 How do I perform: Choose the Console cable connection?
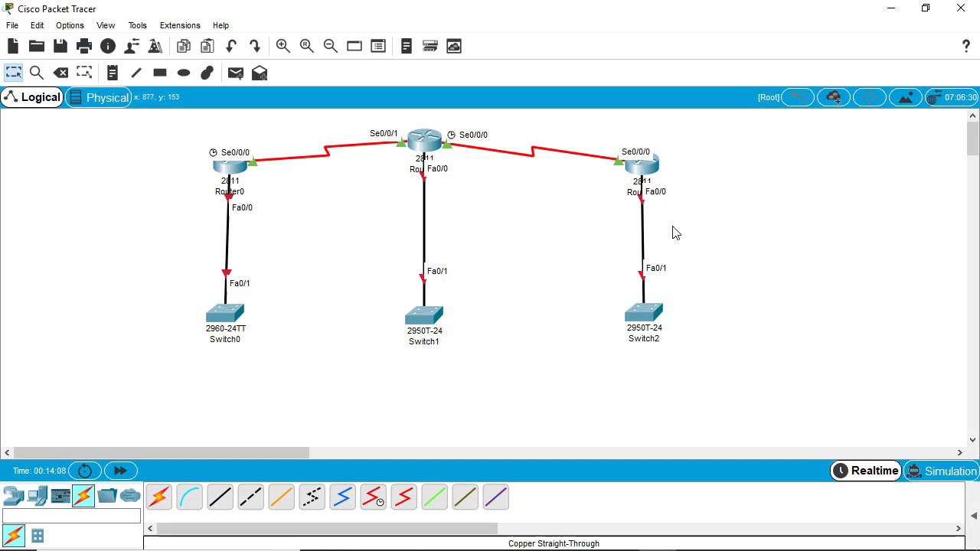pyautogui.click(x=189, y=497)
